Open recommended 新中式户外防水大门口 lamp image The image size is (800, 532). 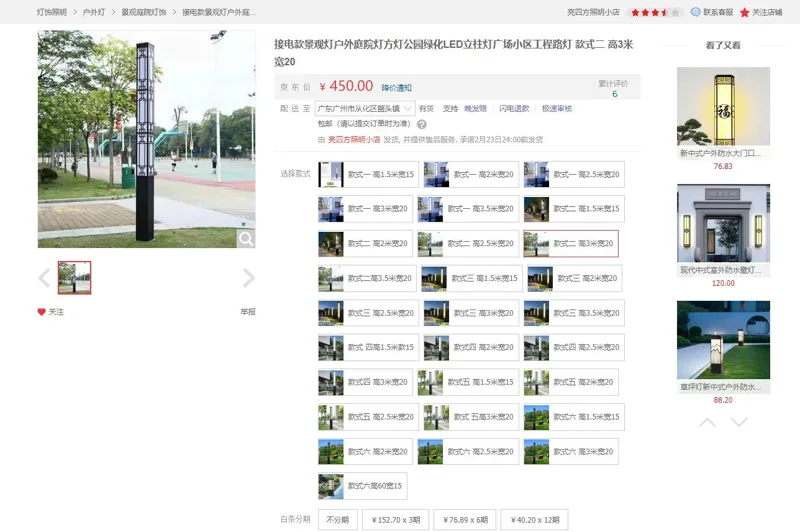point(723,106)
